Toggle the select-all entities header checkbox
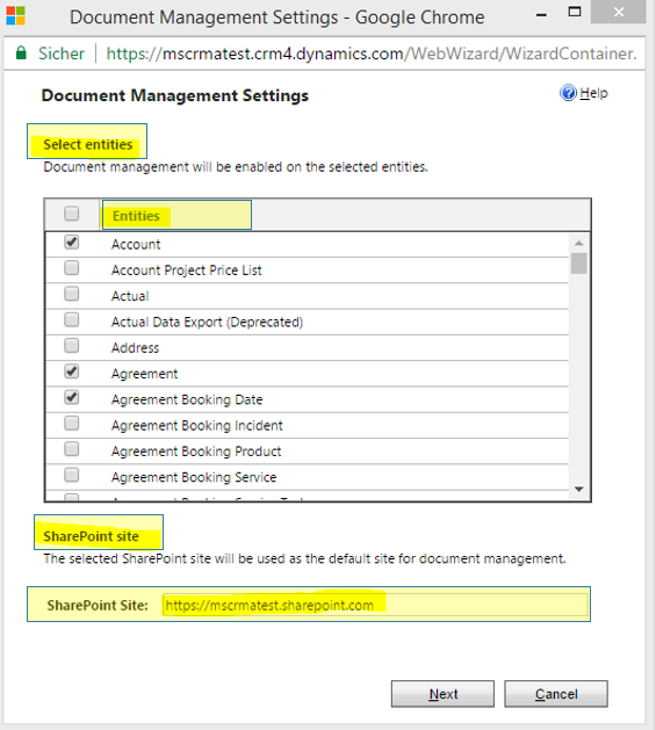 point(72,214)
